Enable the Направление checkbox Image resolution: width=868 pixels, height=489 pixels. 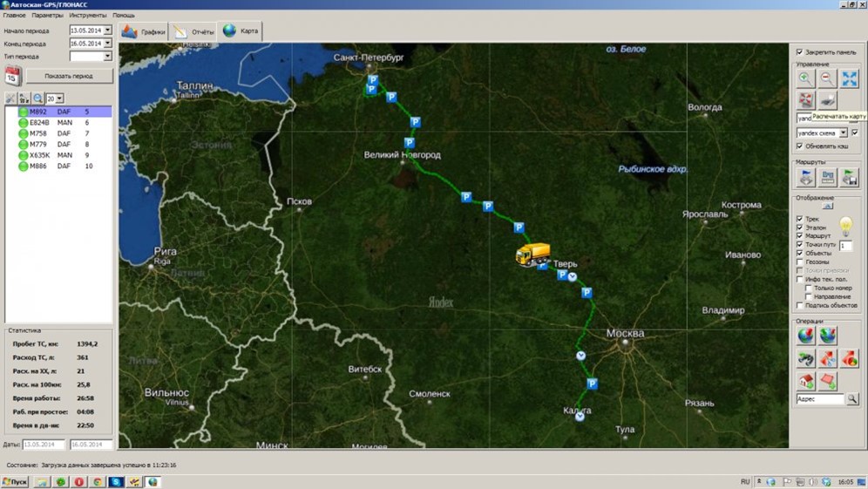[x=808, y=296]
